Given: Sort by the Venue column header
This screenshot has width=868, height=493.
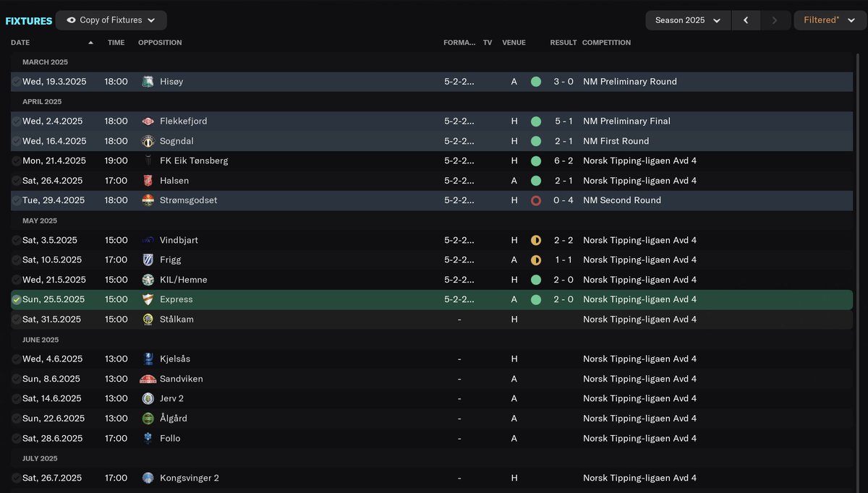Looking at the screenshot, I should click(x=514, y=43).
